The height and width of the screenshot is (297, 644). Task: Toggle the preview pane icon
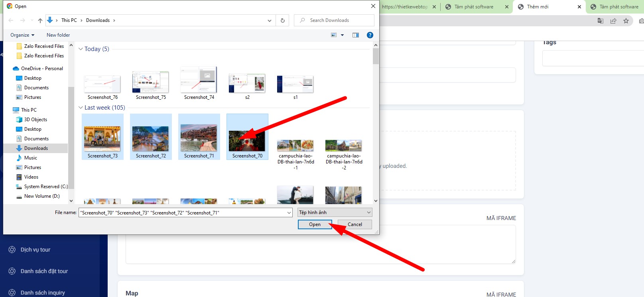356,35
